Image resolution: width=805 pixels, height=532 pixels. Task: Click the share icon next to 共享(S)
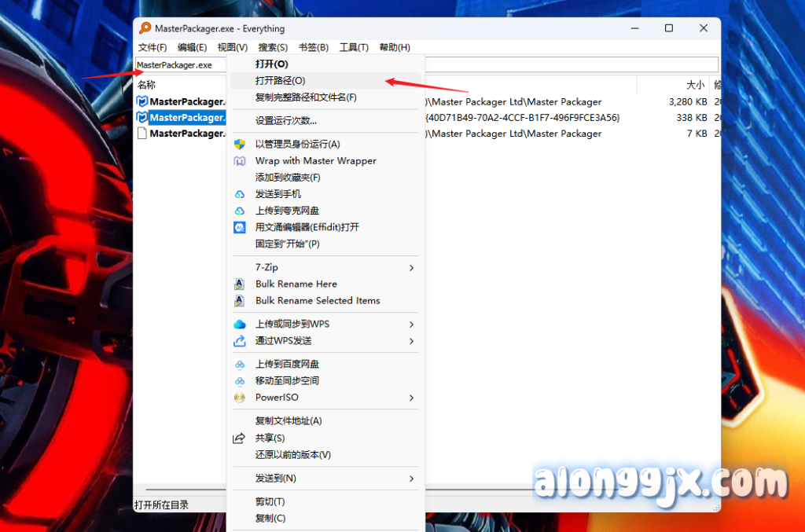tap(240, 438)
